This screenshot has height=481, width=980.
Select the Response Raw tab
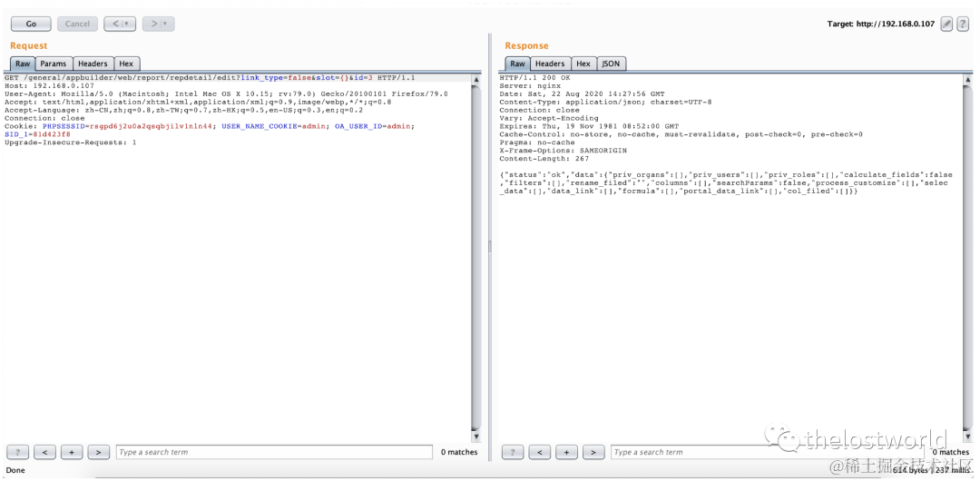[x=517, y=64]
